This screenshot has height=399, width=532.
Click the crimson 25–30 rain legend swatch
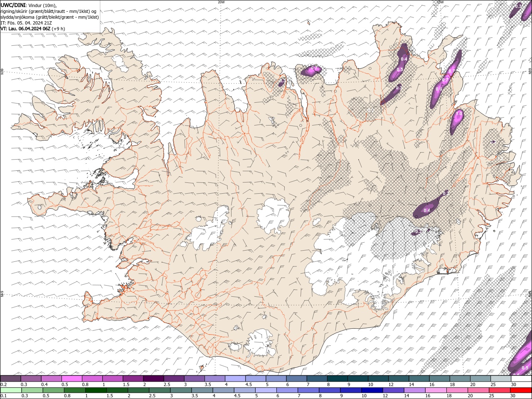[x=500, y=390]
